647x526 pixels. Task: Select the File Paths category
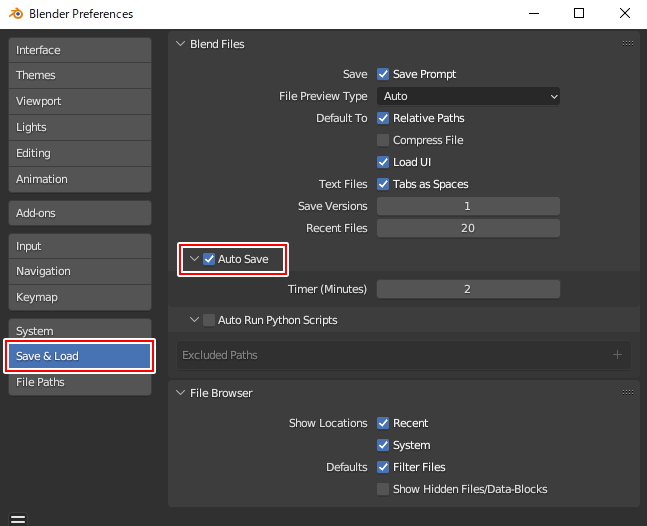[80, 382]
